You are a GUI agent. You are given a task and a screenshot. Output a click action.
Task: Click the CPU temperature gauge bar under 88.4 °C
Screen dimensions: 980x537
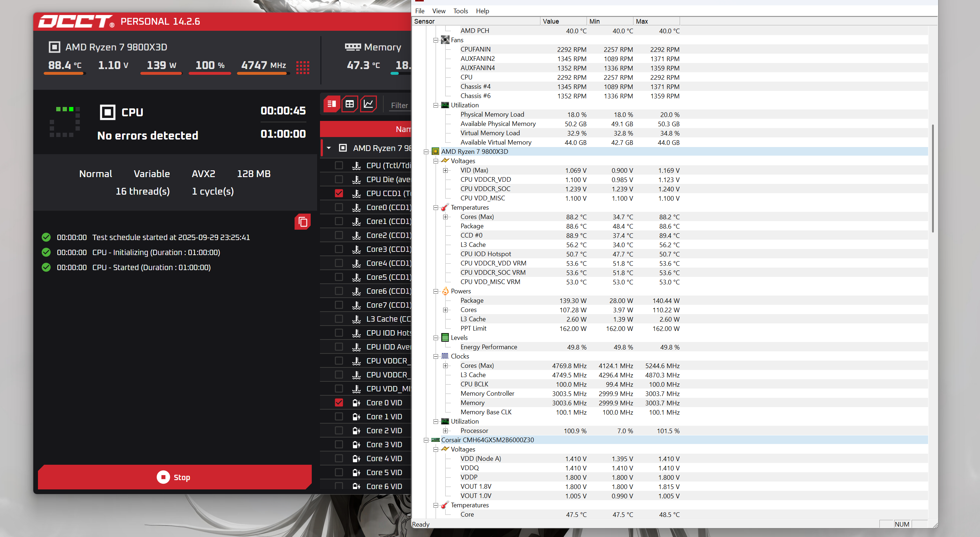click(65, 73)
